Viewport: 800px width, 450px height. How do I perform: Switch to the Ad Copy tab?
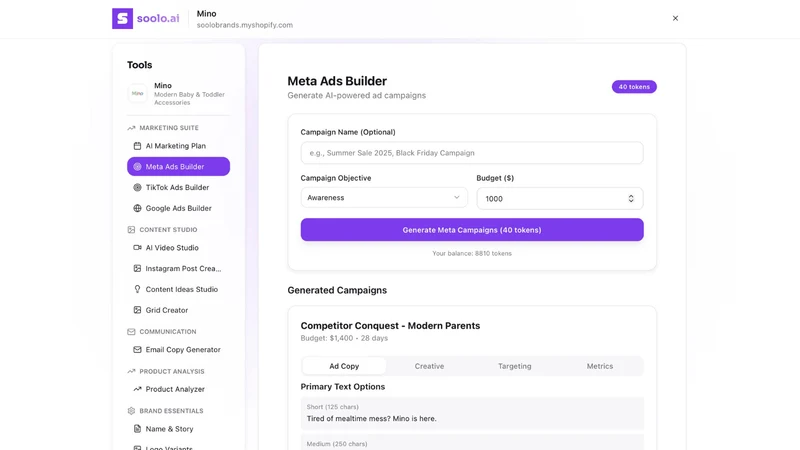click(344, 366)
